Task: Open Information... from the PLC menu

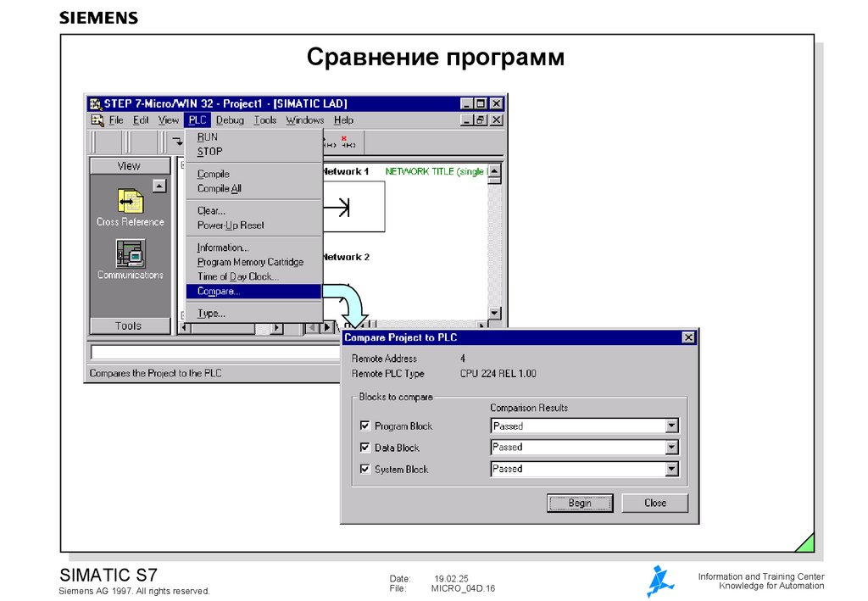Action: [x=253, y=248]
